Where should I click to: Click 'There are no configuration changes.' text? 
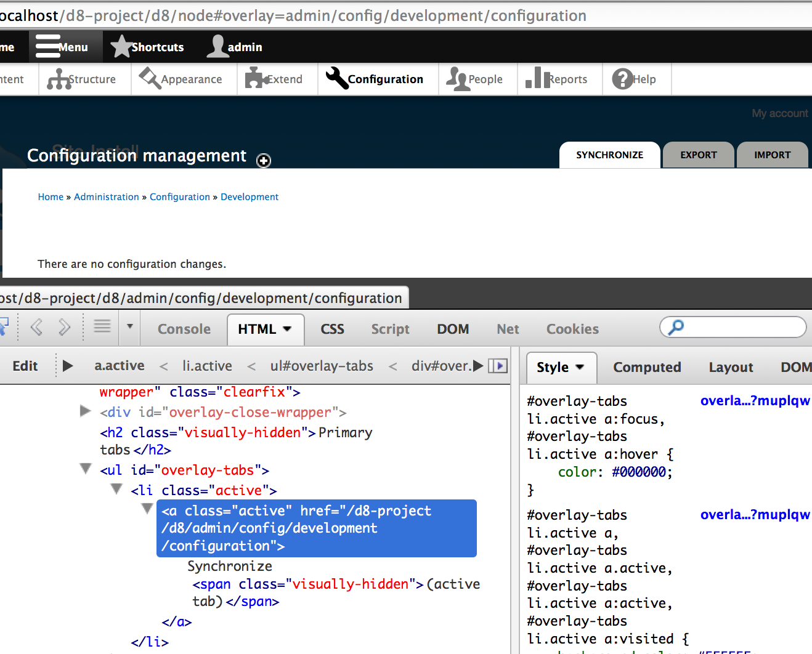pyautogui.click(x=132, y=264)
